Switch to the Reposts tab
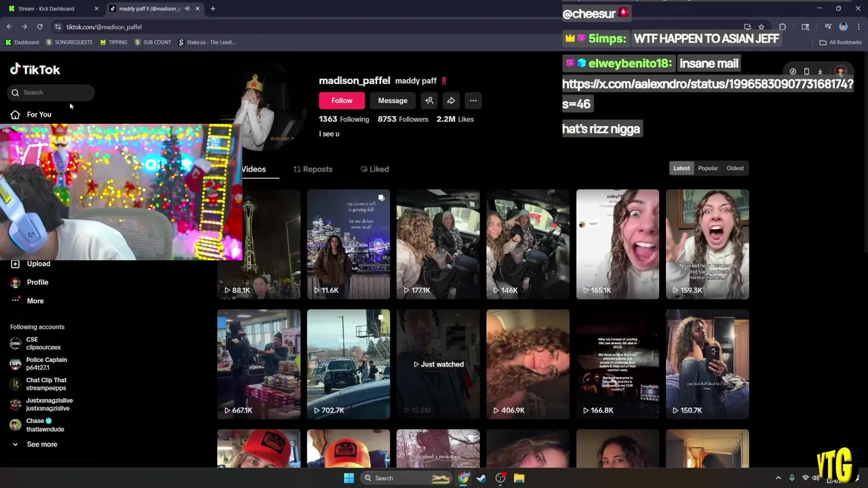Viewport: 868px width, 488px height. [x=313, y=169]
